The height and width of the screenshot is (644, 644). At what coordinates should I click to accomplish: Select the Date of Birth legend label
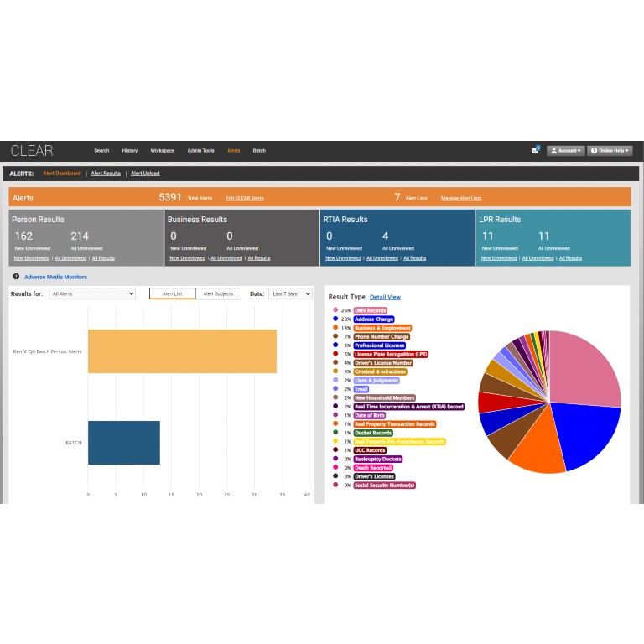tap(369, 416)
